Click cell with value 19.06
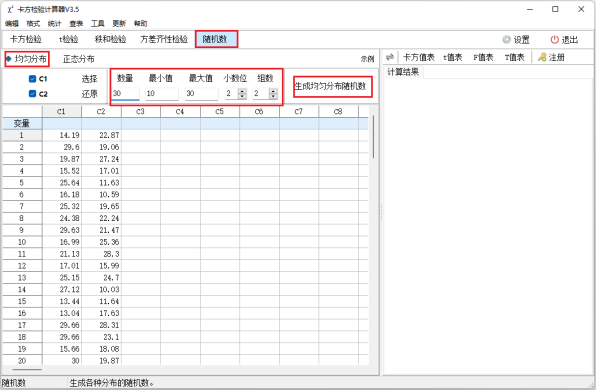The height and width of the screenshot is (390, 596). pos(101,147)
